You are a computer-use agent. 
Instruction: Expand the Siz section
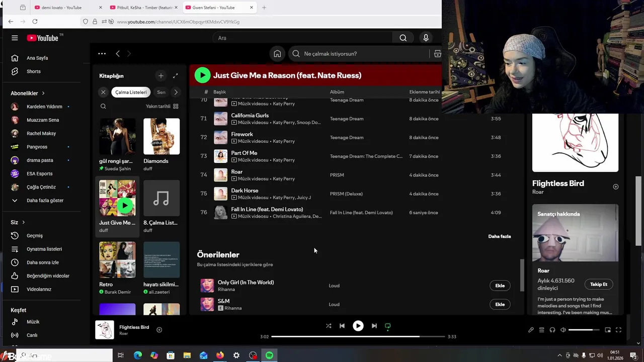[18, 222]
